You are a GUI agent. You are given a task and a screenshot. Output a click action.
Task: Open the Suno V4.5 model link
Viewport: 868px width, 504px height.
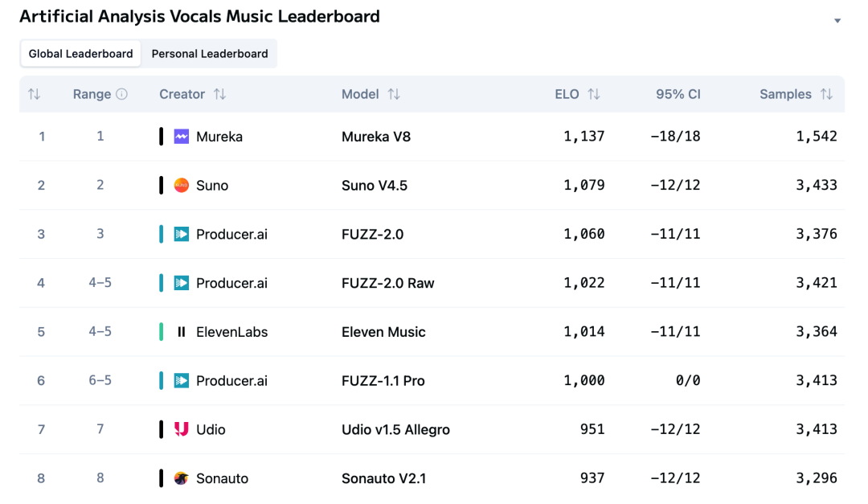pos(375,186)
